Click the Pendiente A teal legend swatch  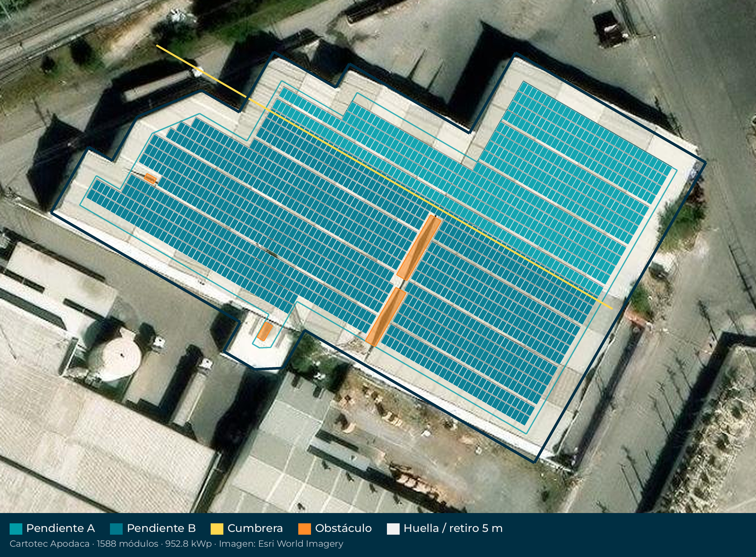pyautogui.click(x=16, y=529)
